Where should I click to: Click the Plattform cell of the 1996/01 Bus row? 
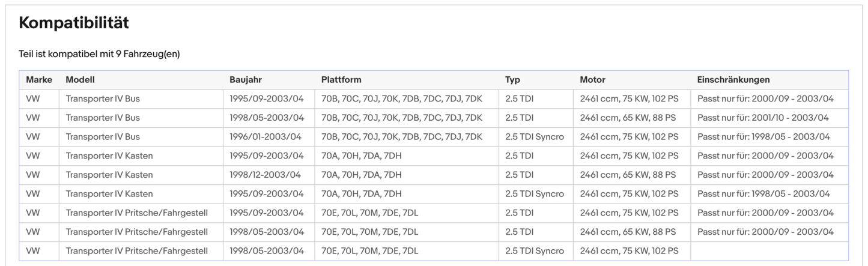tap(401, 137)
